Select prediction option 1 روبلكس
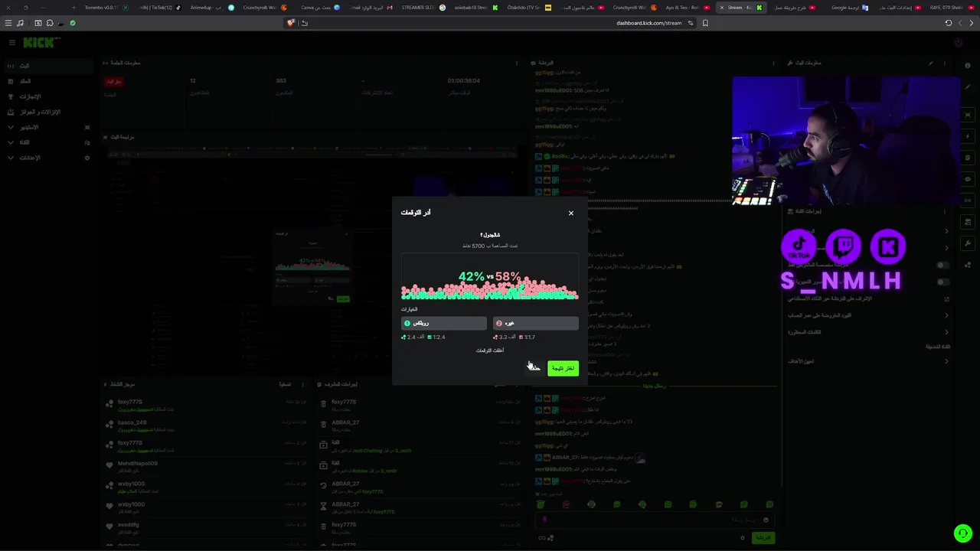The image size is (980, 551). pos(444,323)
